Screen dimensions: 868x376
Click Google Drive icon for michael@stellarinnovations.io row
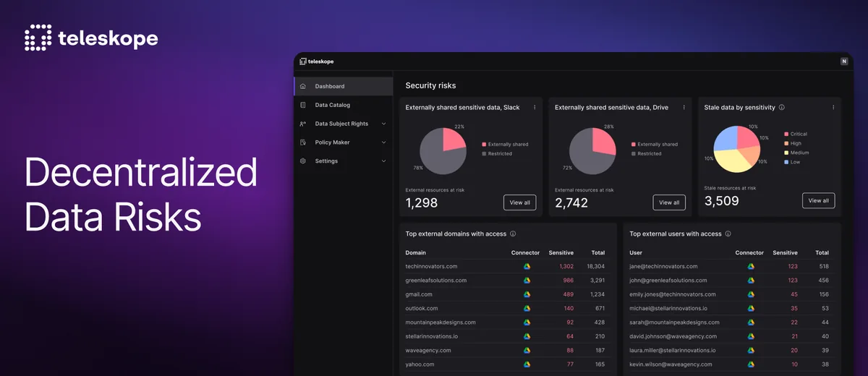751,308
